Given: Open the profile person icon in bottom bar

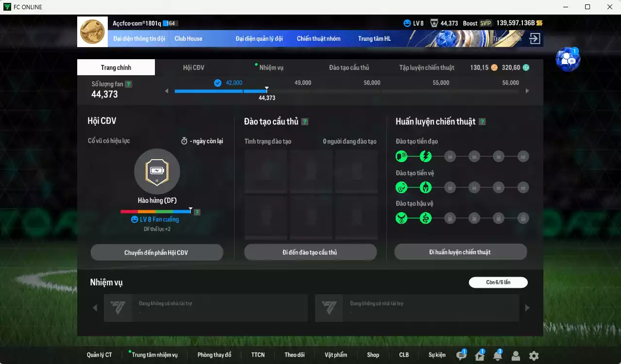Looking at the screenshot, I should pyautogui.click(x=516, y=355).
